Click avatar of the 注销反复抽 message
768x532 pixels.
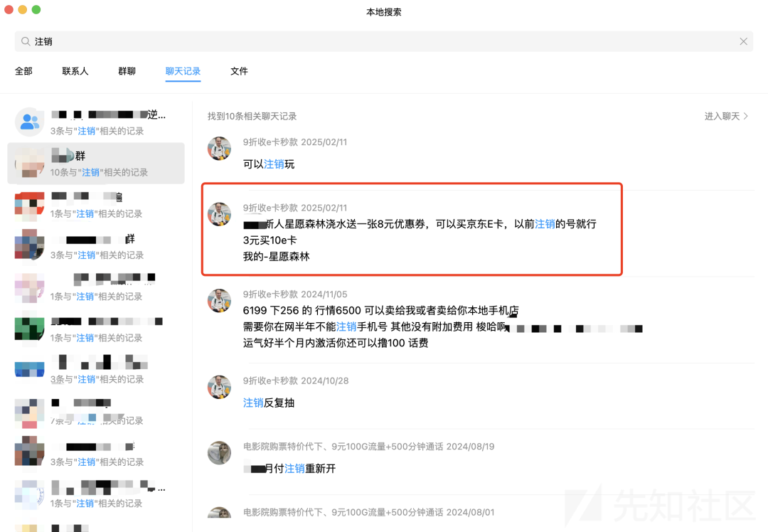219,387
